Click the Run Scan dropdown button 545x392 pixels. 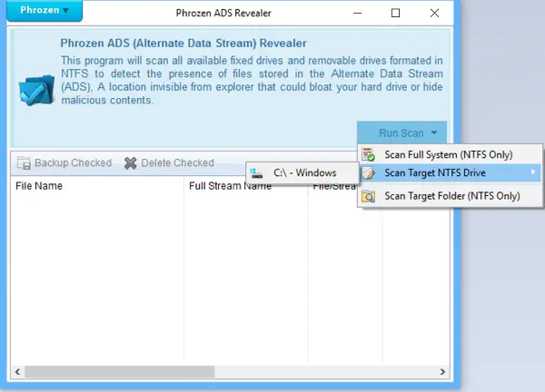point(401,132)
